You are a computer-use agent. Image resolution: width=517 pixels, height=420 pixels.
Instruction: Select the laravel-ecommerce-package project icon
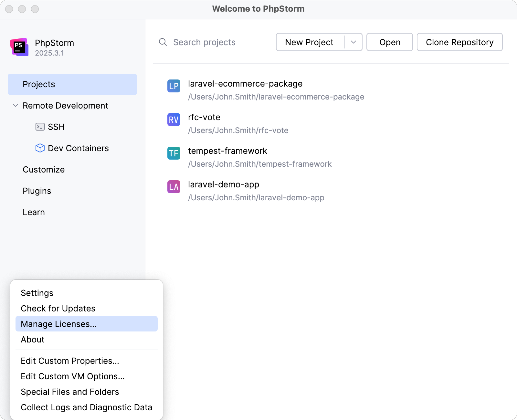(x=174, y=86)
